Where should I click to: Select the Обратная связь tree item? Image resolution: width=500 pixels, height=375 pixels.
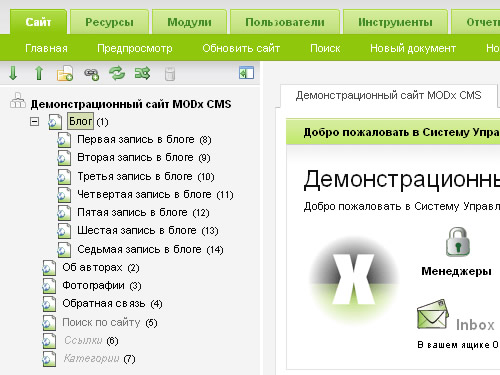click(x=104, y=303)
